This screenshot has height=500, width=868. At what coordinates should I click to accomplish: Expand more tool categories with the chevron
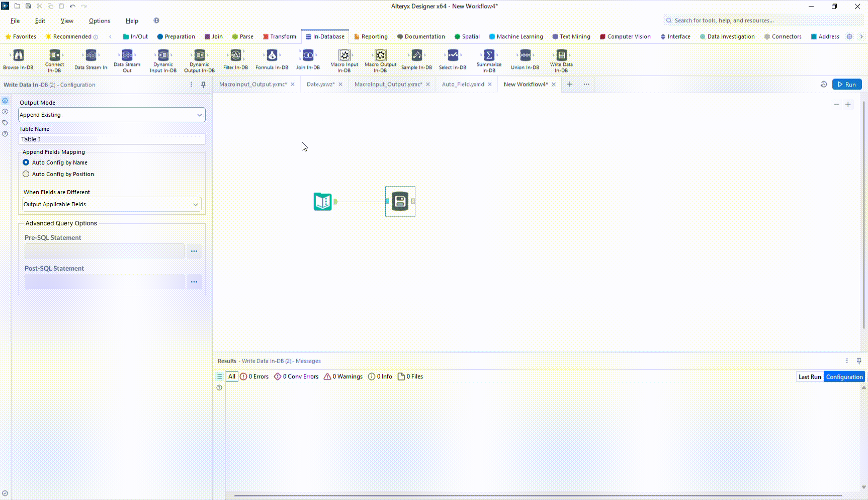pyautogui.click(x=861, y=36)
